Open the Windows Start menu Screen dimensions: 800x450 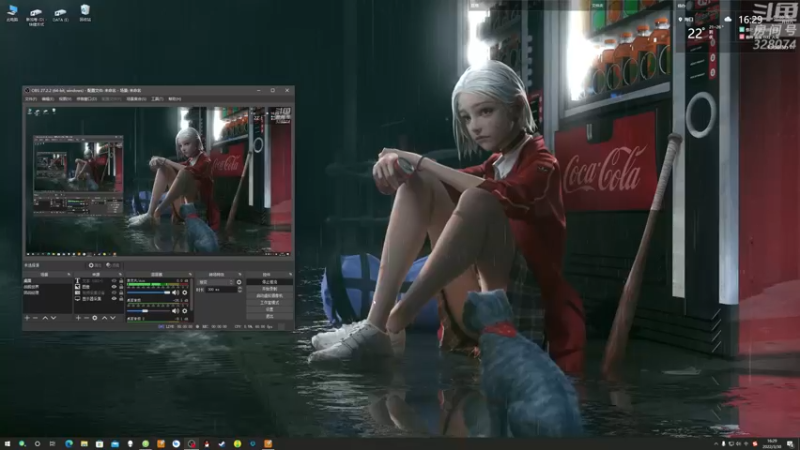point(7,444)
